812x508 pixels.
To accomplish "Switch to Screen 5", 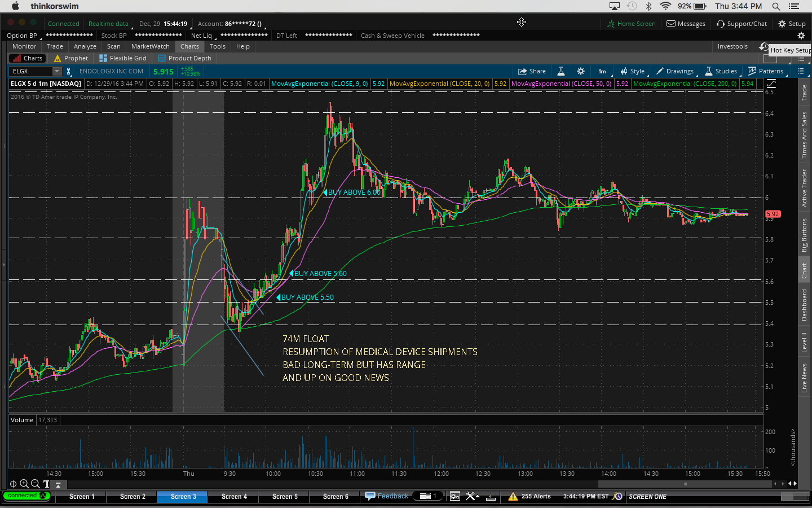I will pyautogui.click(x=285, y=497).
